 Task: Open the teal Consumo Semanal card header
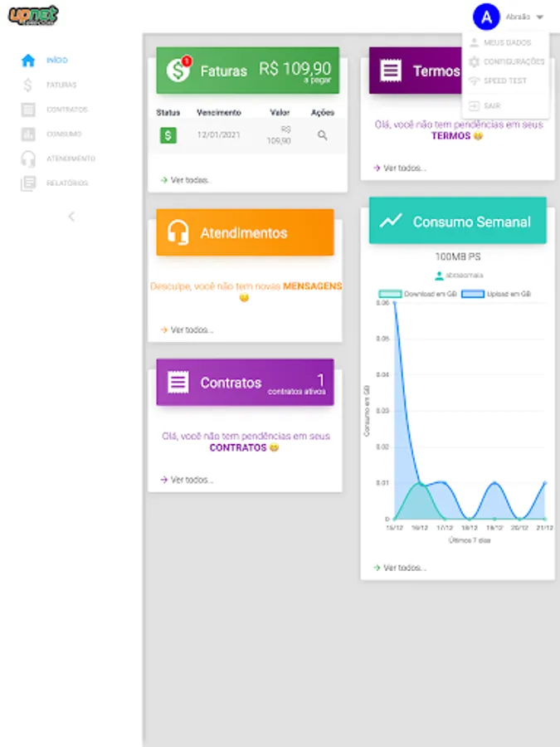coord(458,221)
